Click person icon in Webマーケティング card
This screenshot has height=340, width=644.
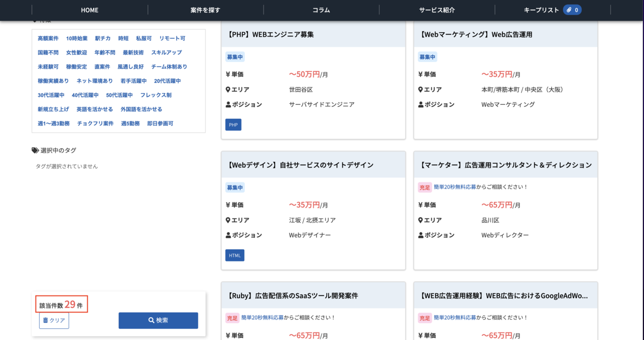pyautogui.click(x=420, y=104)
